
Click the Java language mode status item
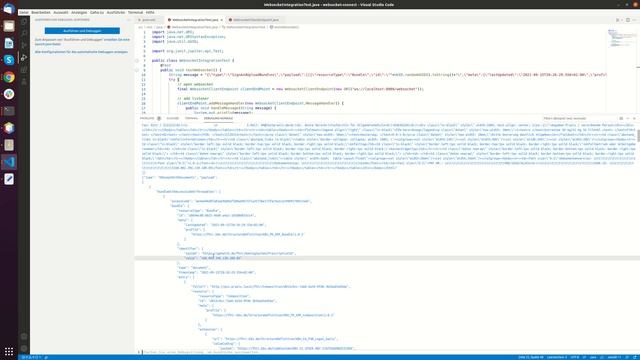tap(593, 357)
